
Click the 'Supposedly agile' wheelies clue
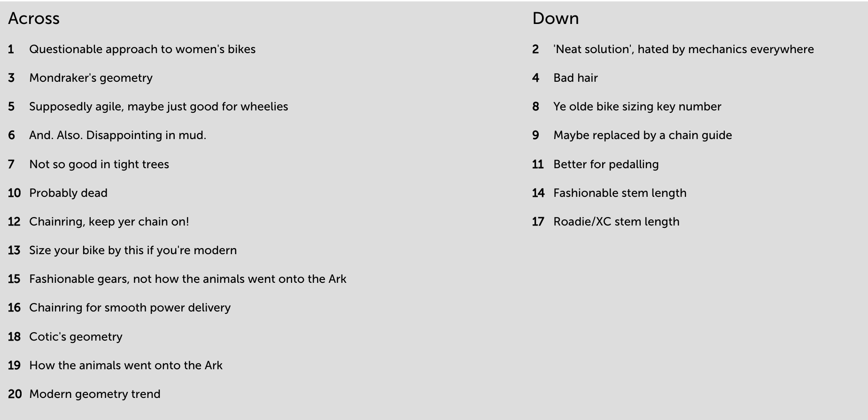pyautogui.click(x=158, y=107)
